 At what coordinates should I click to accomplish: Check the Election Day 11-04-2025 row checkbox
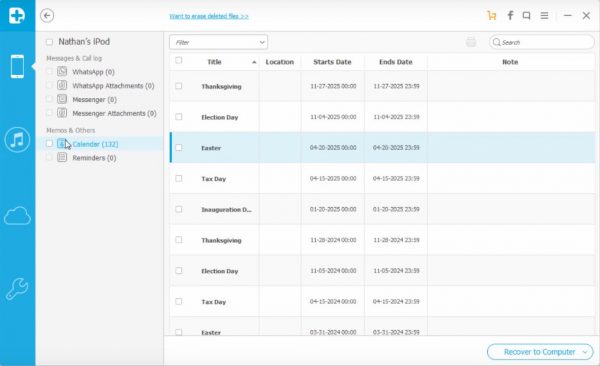point(179,117)
